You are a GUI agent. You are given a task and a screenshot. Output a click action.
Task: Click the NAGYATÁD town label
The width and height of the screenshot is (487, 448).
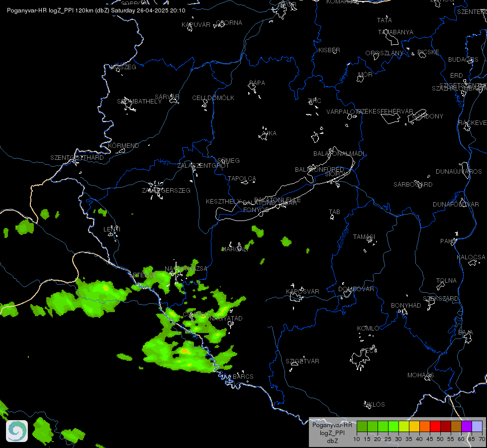pos(226,319)
